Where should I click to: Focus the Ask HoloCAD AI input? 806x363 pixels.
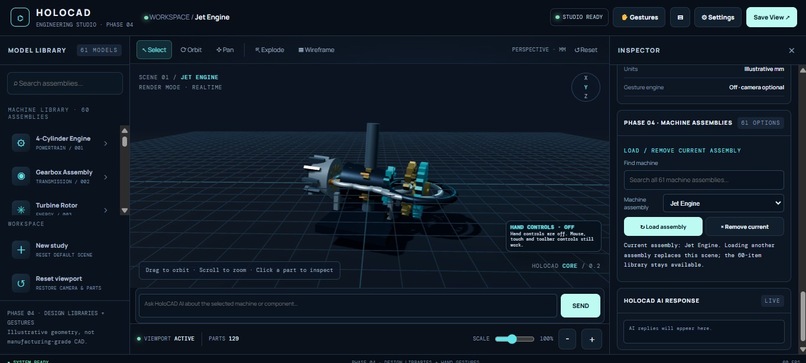[348, 305]
